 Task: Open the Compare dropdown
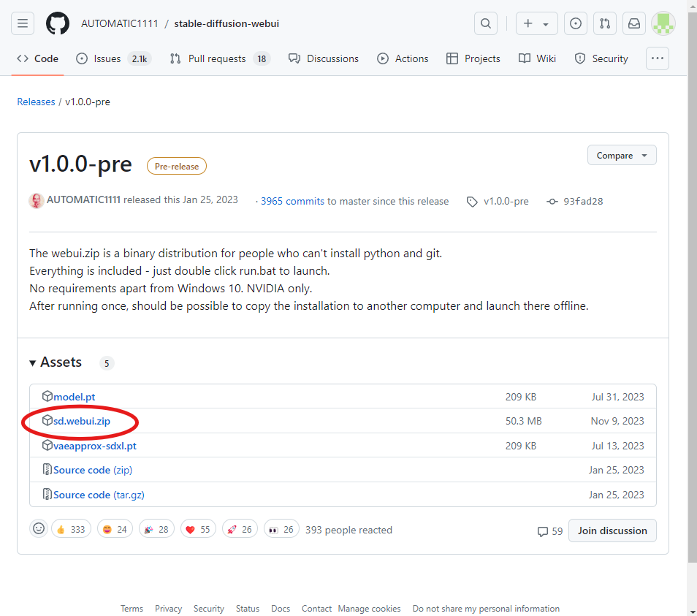[x=622, y=155]
